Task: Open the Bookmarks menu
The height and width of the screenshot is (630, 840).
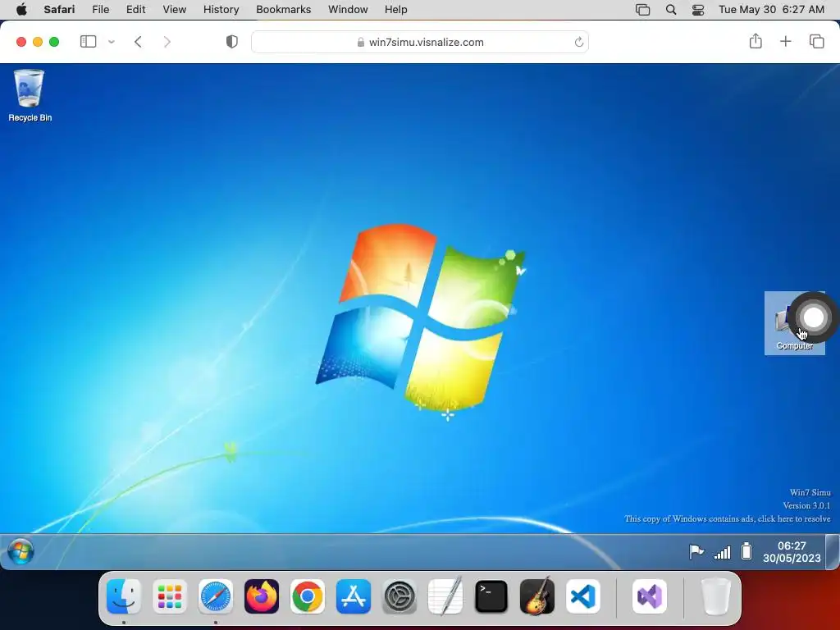Action: 283,9
